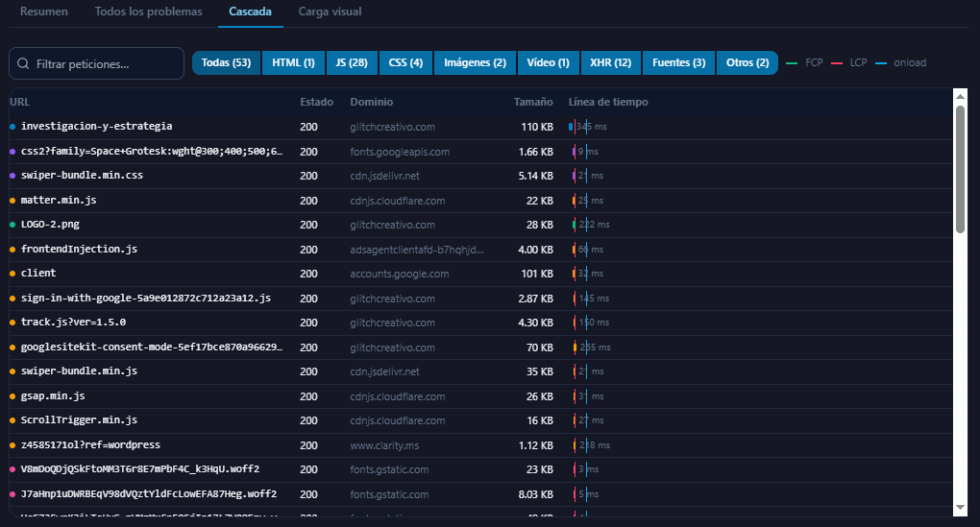The height and width of the screenshot is (527, 980).
Task: Filter requests by XHR (12)
Action: (x=611, y=63)
